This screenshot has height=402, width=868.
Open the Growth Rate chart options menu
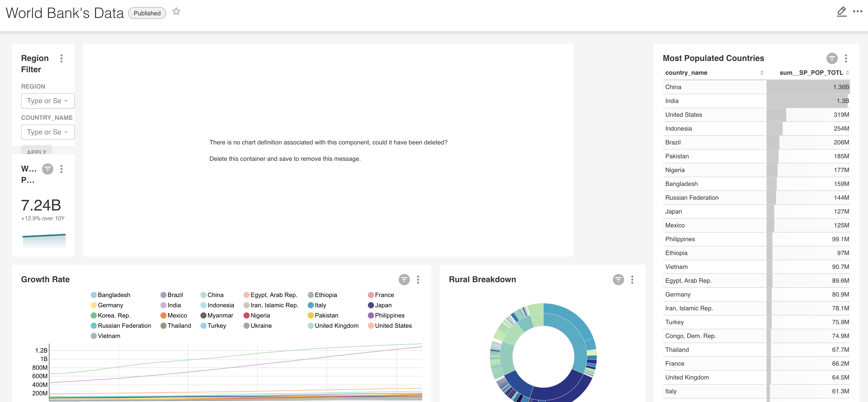(x=419, y=279)
